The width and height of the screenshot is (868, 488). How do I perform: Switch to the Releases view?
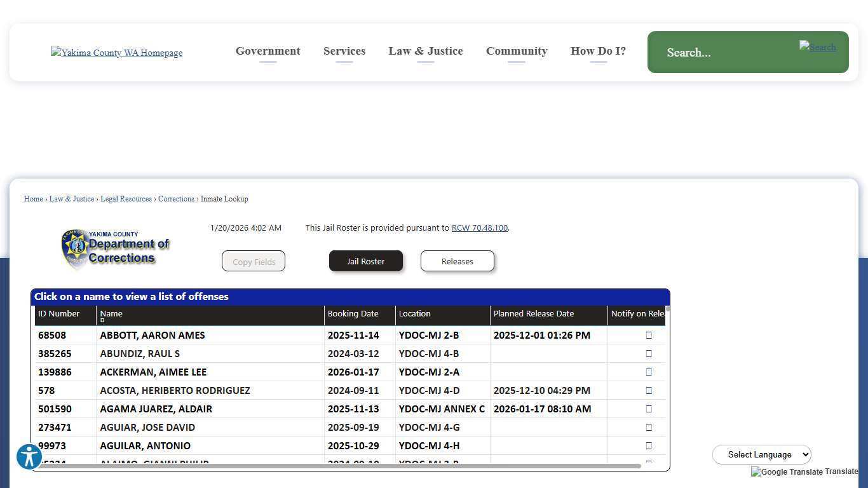coord(457,261)
